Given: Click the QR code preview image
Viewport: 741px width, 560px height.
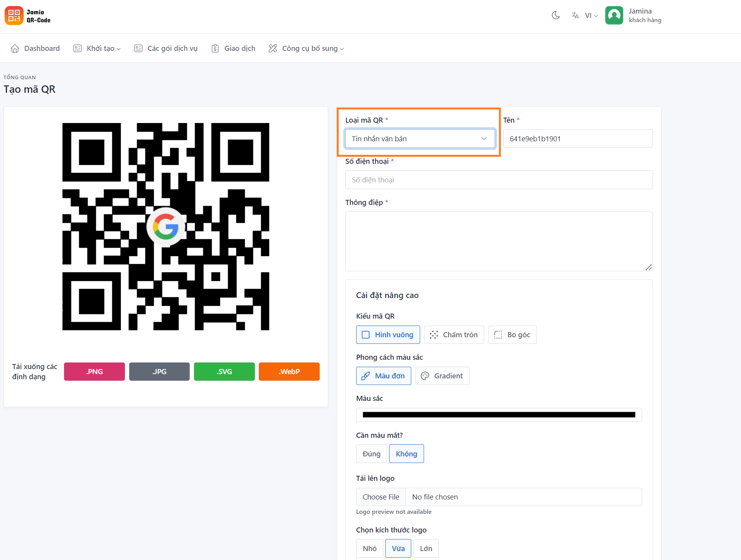Looking at the screenshot, I should [166, 227].
